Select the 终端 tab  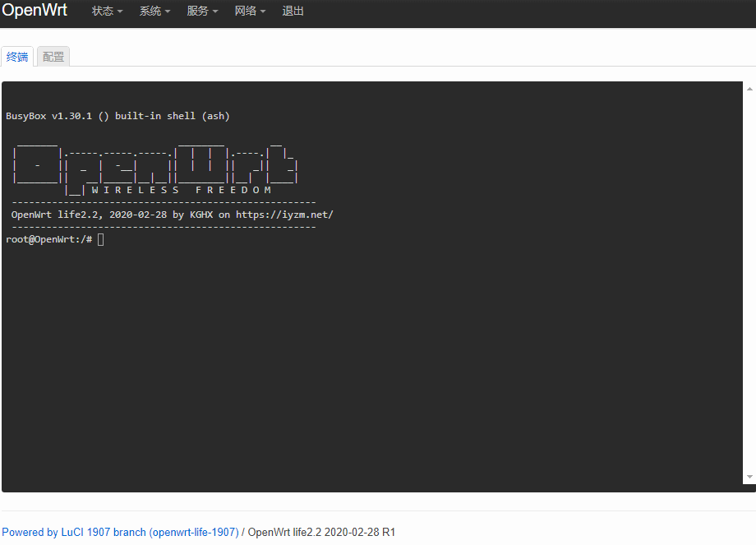coord(17,56)
